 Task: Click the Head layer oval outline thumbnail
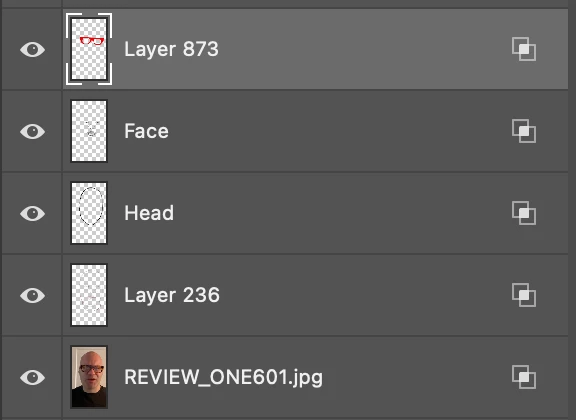click(x=89, y=213)
